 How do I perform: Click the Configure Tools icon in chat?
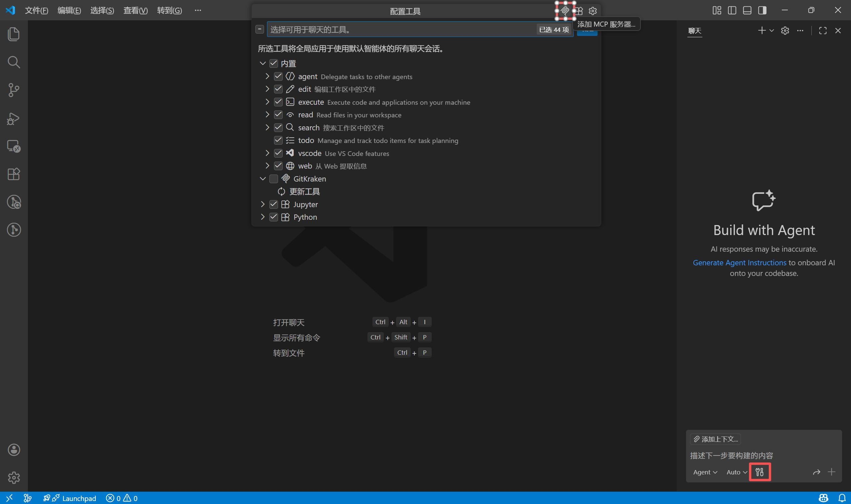tap(760, 472)
